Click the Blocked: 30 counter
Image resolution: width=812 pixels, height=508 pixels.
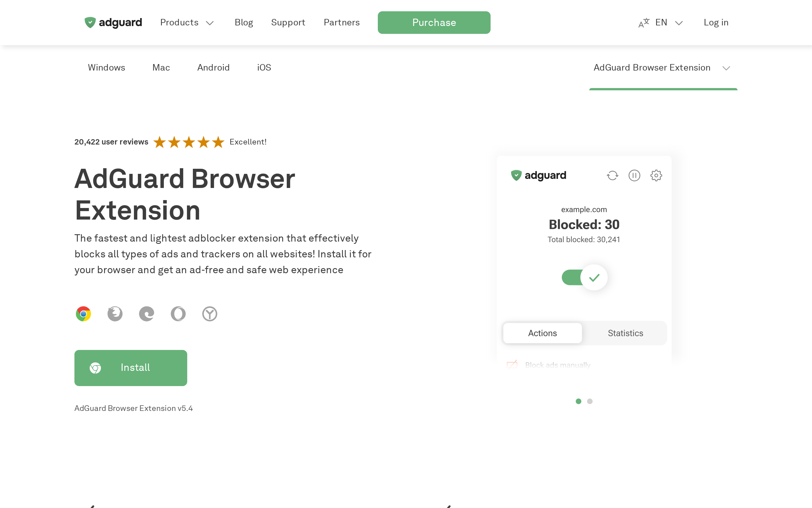(x=584, y=224)
